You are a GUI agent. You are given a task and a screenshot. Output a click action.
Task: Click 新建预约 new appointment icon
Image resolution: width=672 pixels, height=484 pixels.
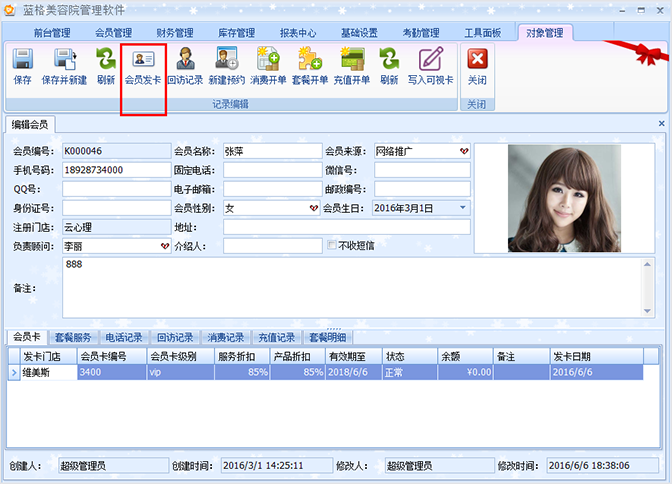click(x=225, y=65)
